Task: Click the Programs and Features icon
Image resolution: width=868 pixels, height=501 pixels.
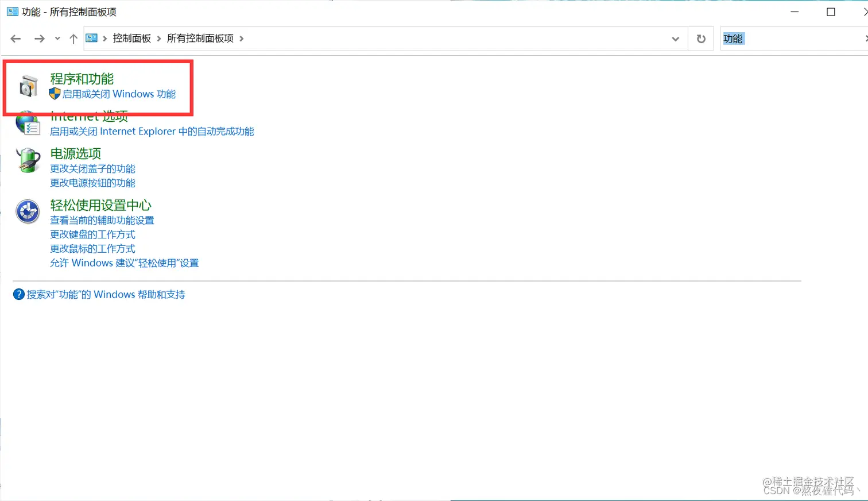Action: (28, 86)
